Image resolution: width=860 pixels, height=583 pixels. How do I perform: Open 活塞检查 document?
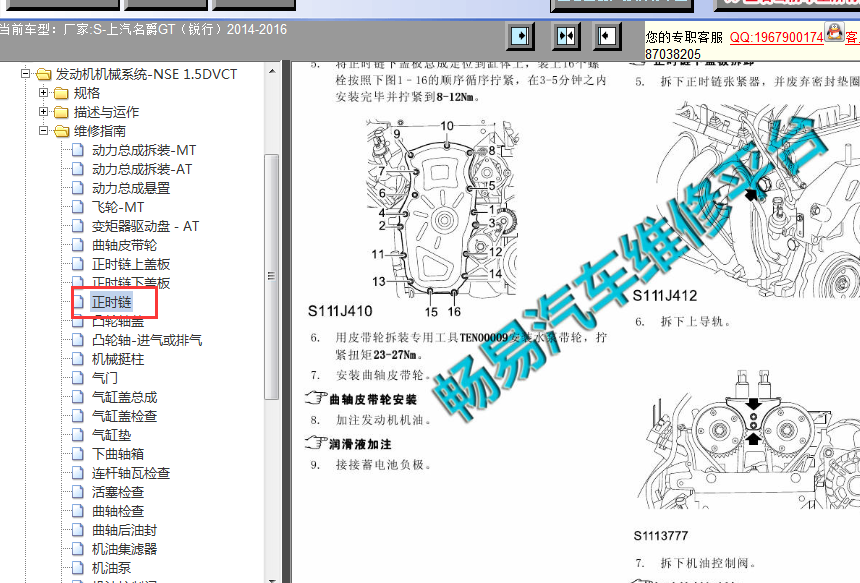(118, 492)
